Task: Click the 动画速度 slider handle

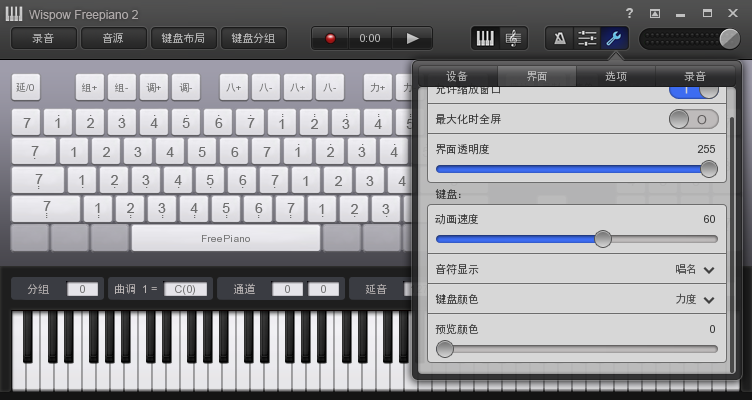Action: 603,239
